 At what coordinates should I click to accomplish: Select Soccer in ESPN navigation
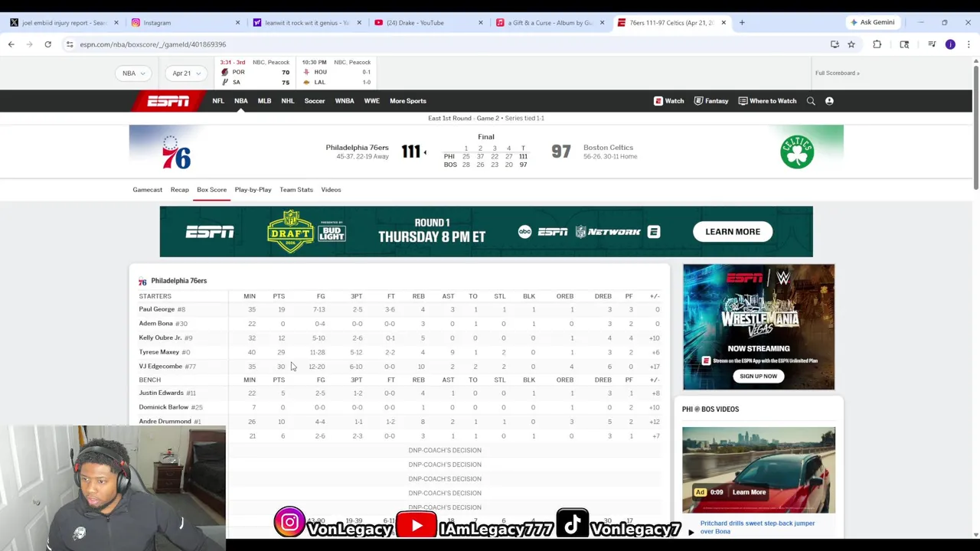pos(315,101)
